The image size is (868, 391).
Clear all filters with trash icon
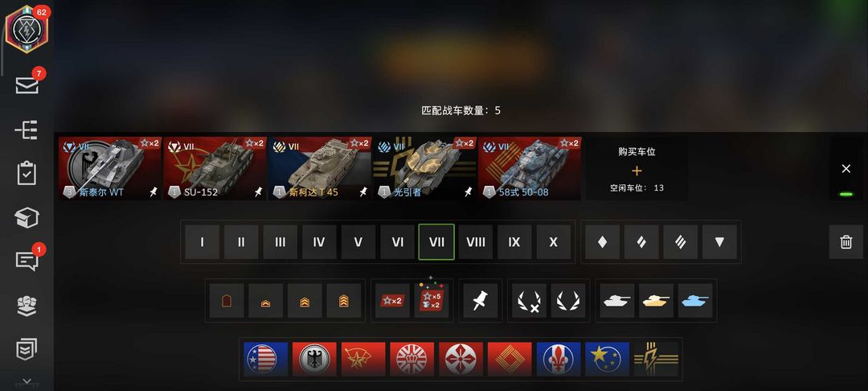pyautogui.click(x=845, y=242)
